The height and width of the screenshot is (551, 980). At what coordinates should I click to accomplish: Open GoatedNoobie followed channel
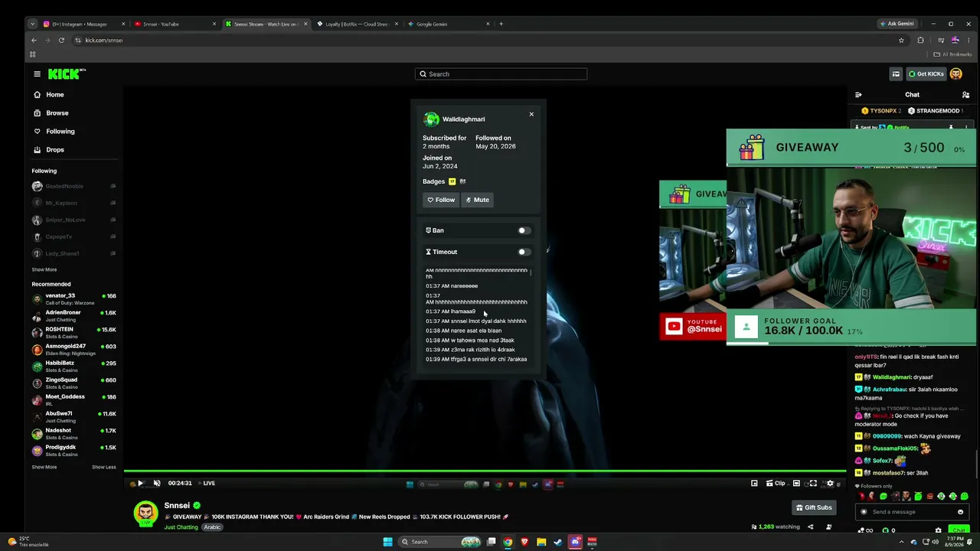pyautogui.click(x=74, y=187)
